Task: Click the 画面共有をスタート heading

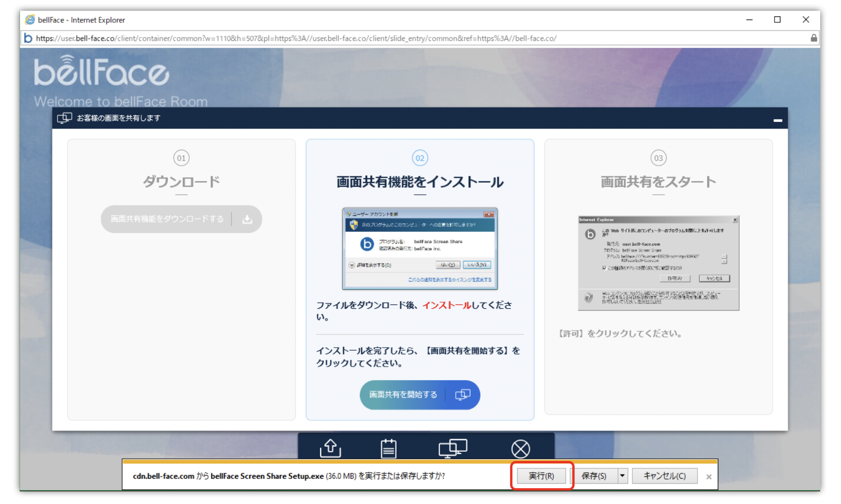Action: (658, 182)
